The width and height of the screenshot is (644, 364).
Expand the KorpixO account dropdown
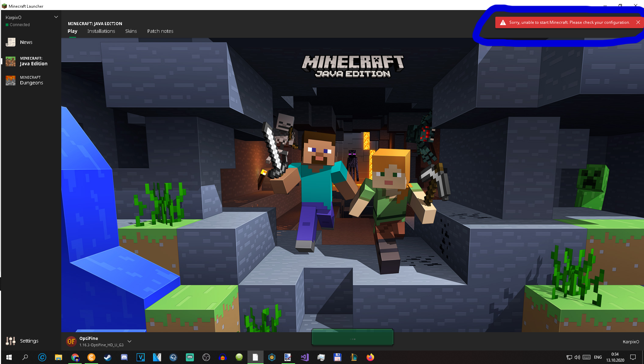coord(56,17)
